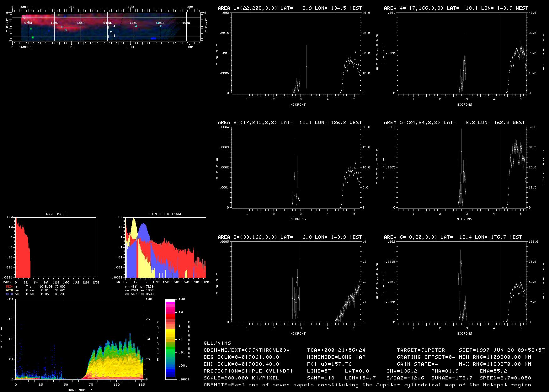Viewport: 549px width, 392px height.
Task: Click the AREA 1 spectrum plot title
Action: click(290, 8)
